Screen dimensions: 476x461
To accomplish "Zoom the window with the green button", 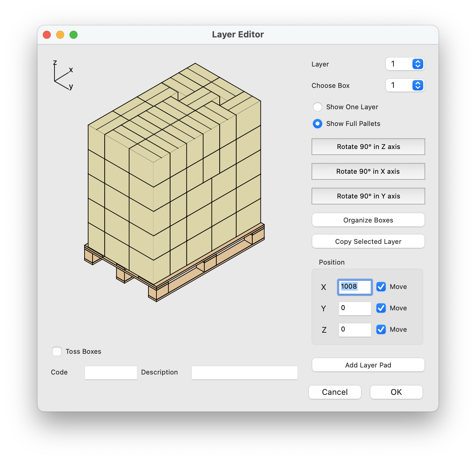I will click(x=74, y=35).
